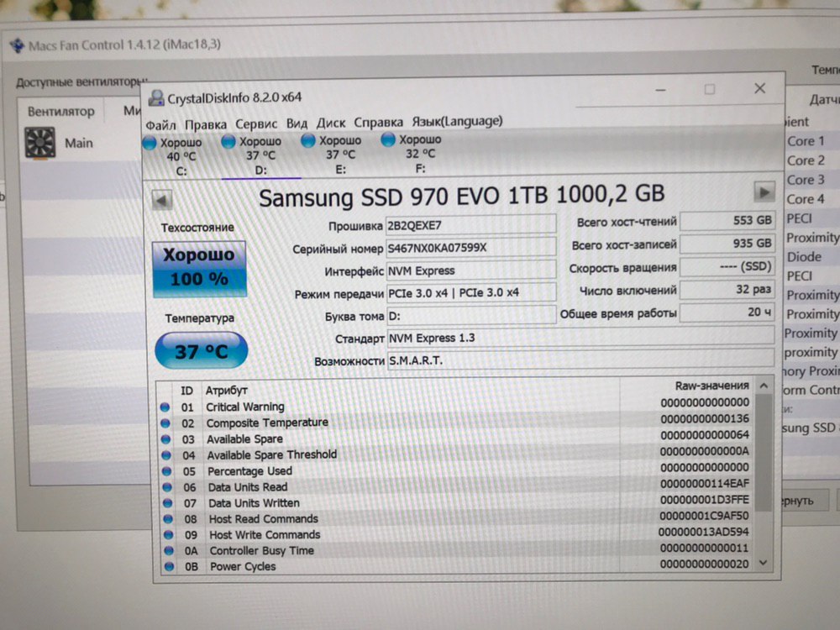Screen dimensions: 840x630
Task: Click the Интерфейс field NVM Express
Action: [471, 270]
